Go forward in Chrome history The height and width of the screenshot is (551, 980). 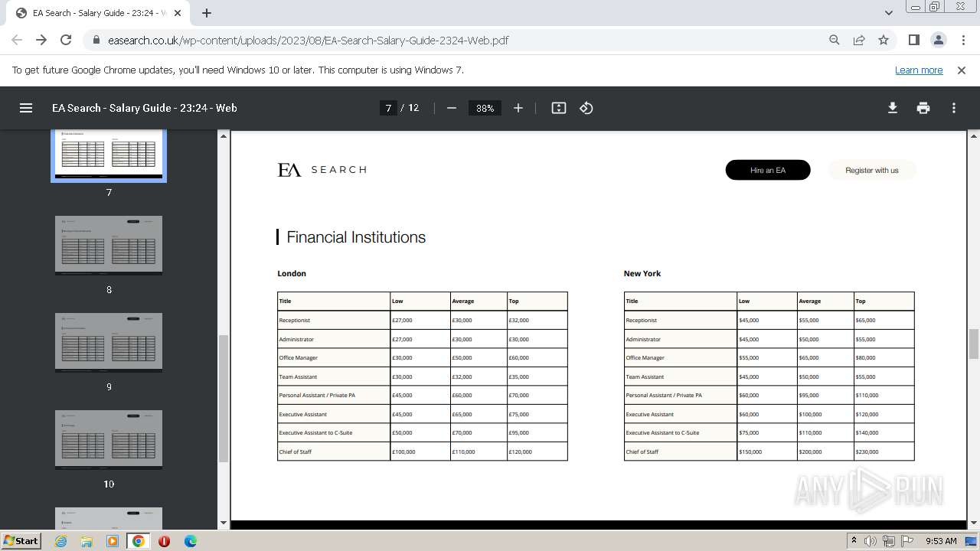(41, 40)
